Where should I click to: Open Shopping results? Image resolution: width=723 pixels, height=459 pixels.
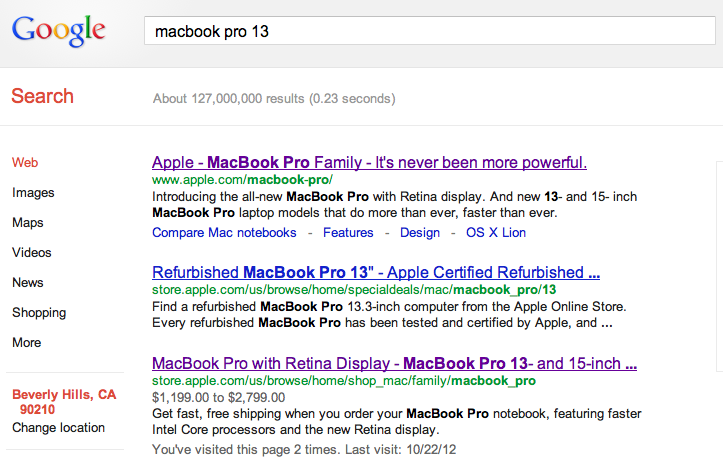tap(38, 312)
